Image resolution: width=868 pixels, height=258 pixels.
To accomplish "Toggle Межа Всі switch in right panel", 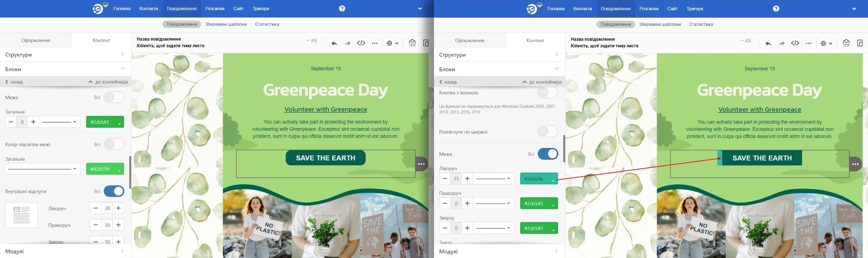I will [548, 154].
